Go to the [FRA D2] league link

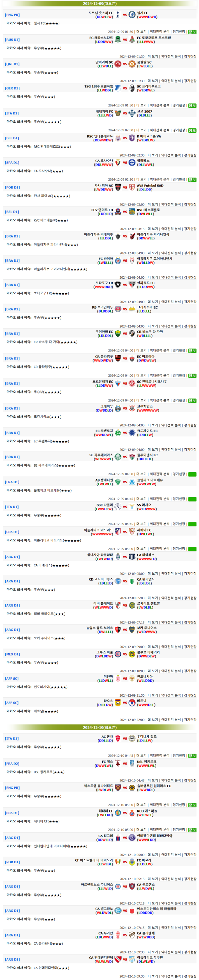pos(12,764)
